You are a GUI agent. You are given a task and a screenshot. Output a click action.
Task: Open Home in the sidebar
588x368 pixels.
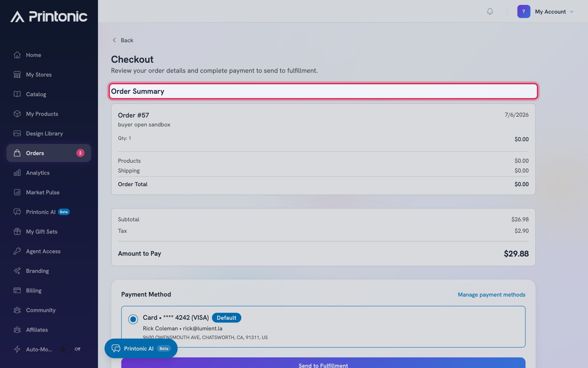pyautogui.click(x=49, y=55)
